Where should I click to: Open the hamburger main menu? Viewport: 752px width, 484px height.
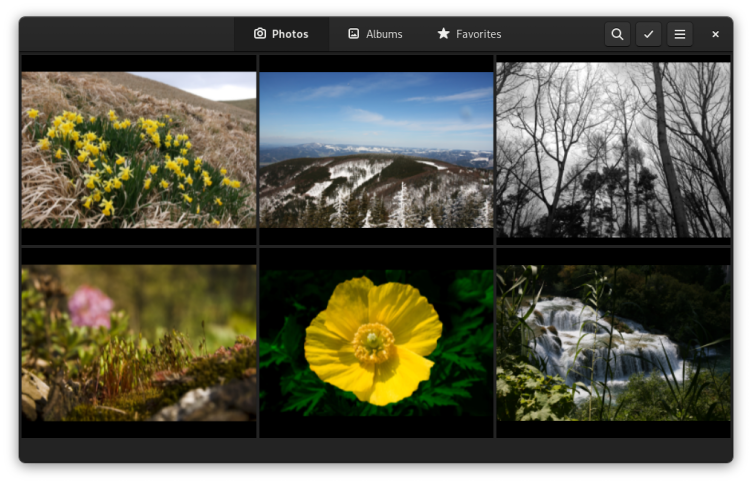(679, 34)
